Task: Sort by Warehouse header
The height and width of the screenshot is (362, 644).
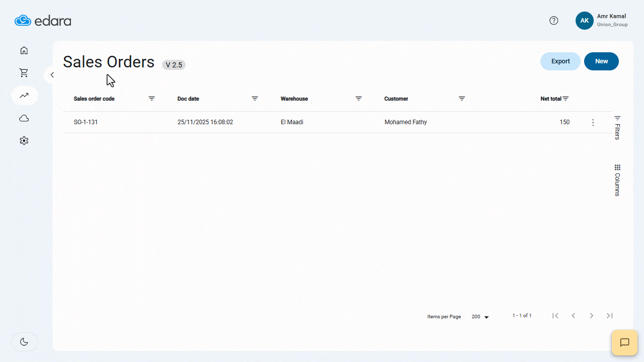Action: pos(294,99)
